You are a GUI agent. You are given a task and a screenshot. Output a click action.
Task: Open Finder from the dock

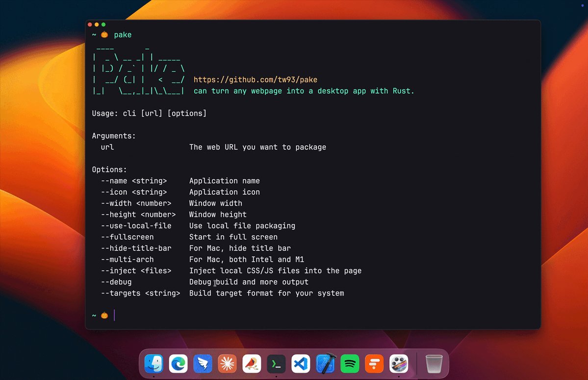point(154,364)
